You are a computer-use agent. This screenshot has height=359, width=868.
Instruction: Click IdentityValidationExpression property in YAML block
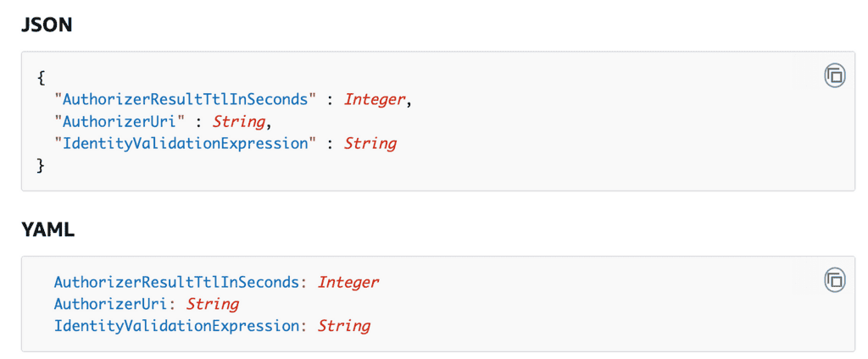click(176, 326)
